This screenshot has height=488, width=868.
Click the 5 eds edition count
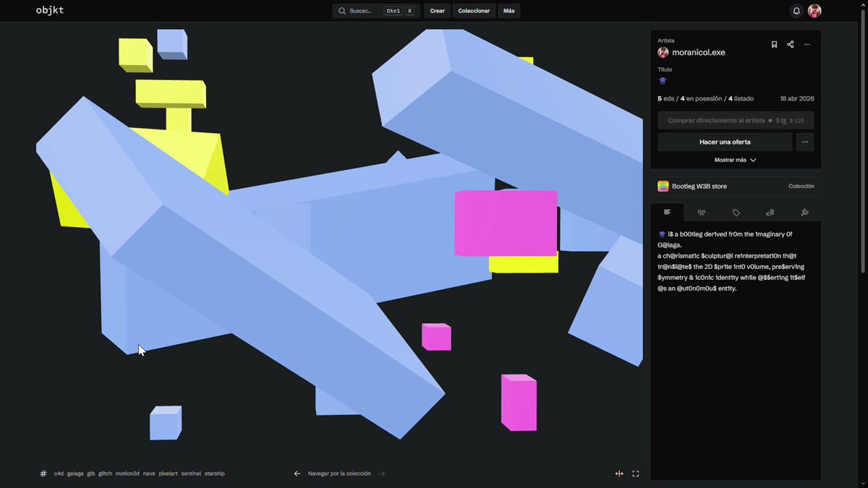coord(665,98)
